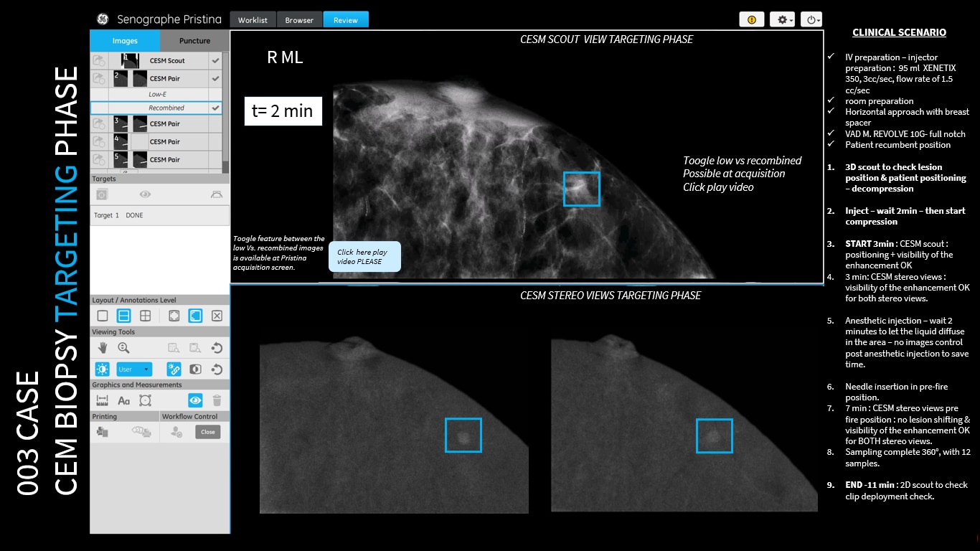This screenshot has width=980, height=551.
Task: Toggle the checkmark on CESM Scout row
Action: click(x=215, y=61)
